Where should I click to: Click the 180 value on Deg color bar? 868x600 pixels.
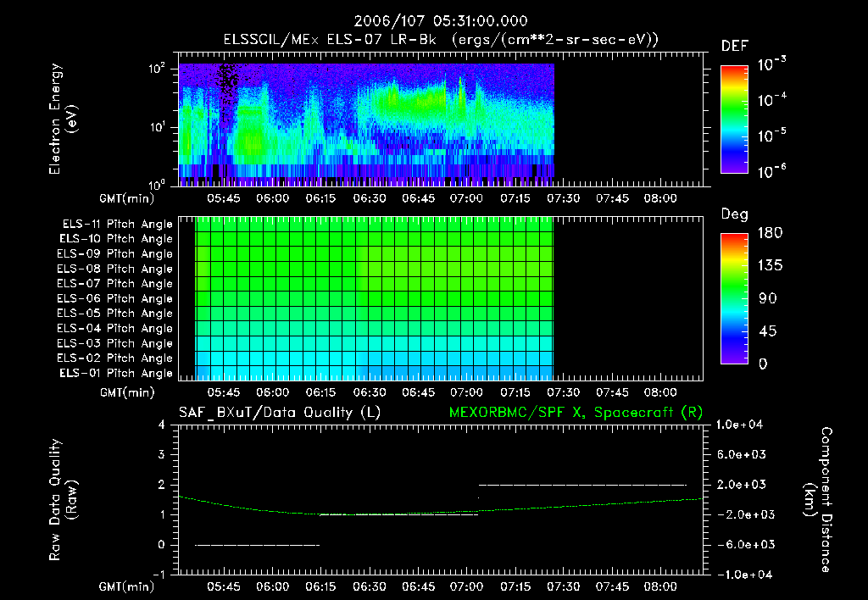point(770,232)
